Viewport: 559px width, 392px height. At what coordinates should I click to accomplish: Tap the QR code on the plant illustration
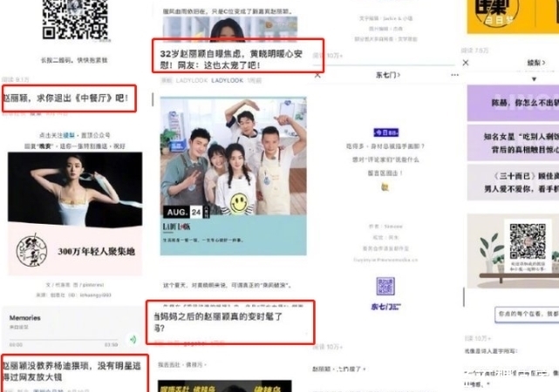(528, 241)
